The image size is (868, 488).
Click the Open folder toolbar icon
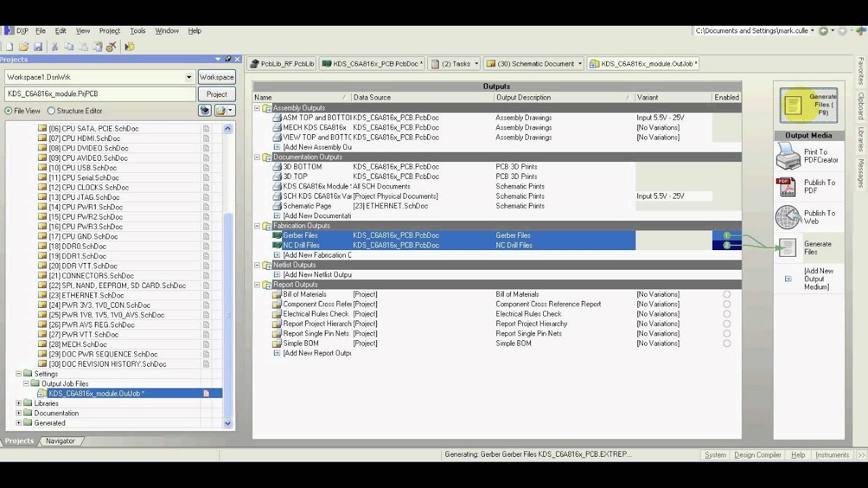click(x=24, y=47)
